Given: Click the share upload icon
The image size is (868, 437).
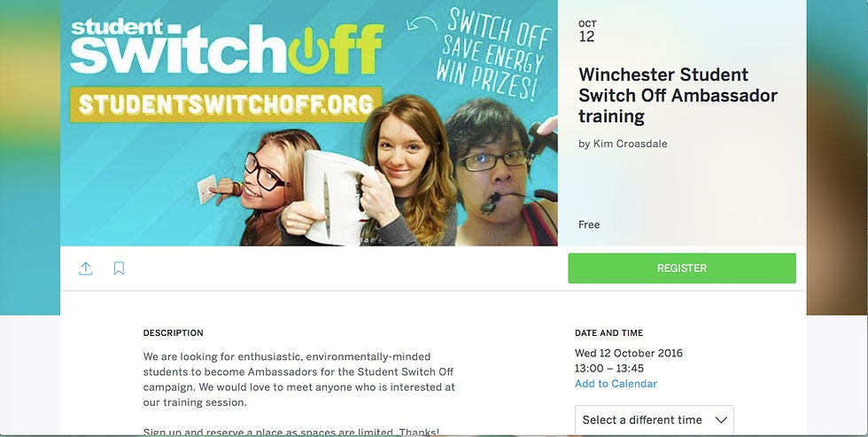Looking at the screenshot, I should [85, 269].
